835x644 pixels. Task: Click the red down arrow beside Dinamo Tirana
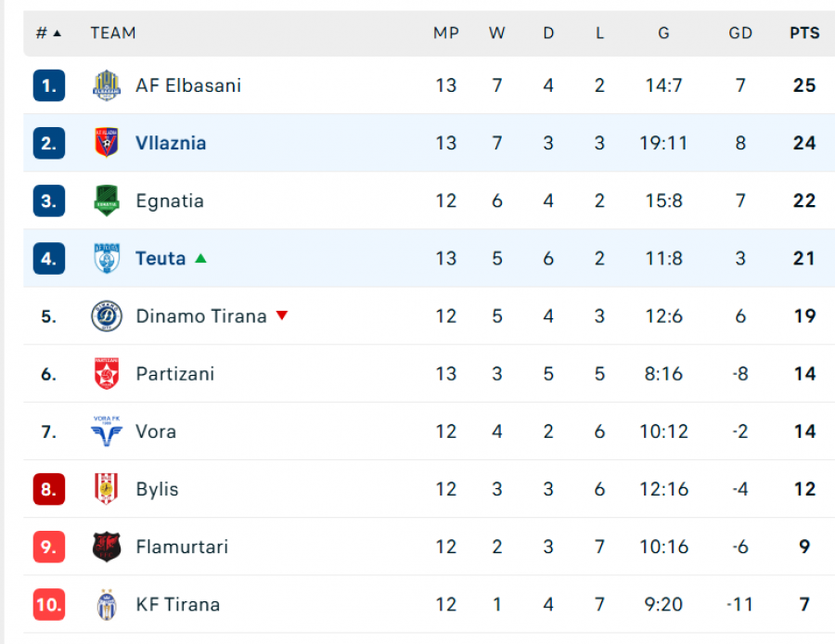282,316
